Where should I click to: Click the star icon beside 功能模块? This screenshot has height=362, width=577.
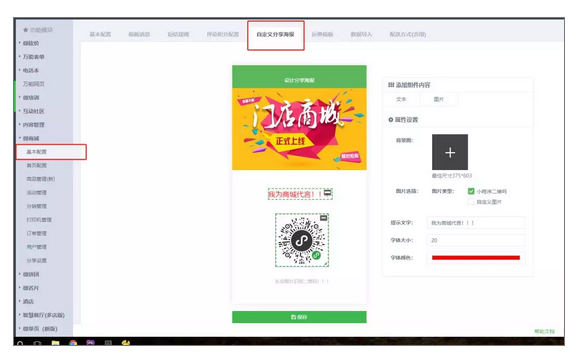pyautogui.click(x=25, y=30)
